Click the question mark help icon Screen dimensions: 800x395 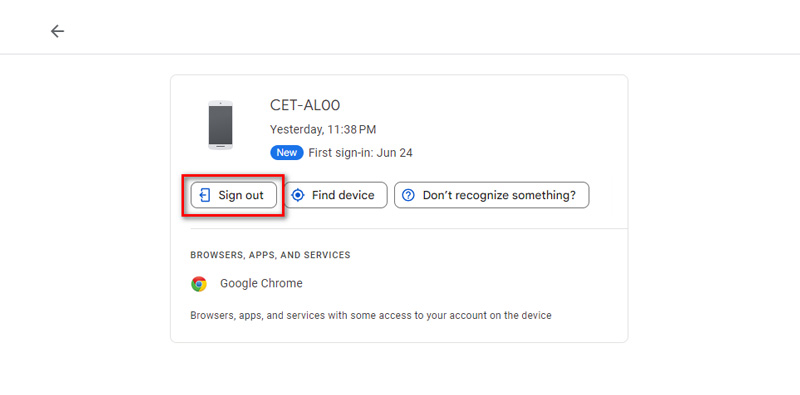(408, 195)
